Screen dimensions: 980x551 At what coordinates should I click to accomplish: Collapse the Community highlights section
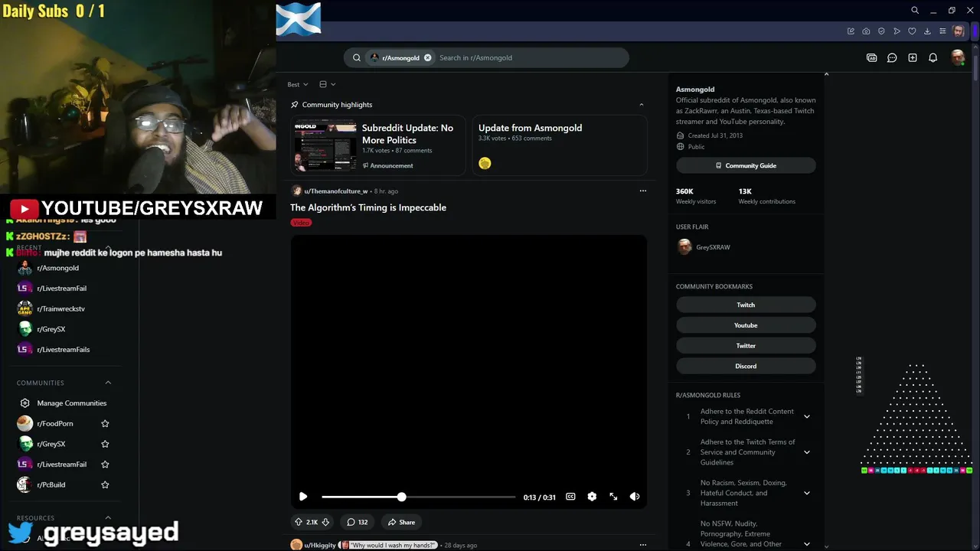pos(642,105)
